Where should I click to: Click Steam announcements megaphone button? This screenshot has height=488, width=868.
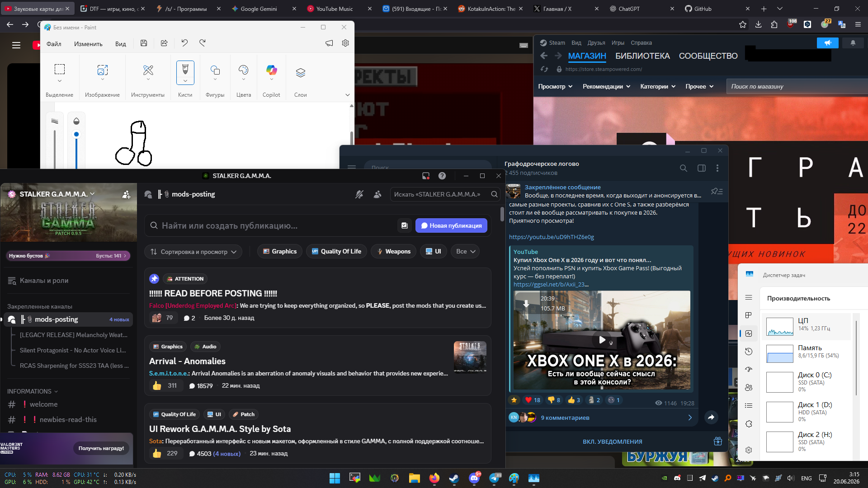pyautogui.click(x=828, y=43)
